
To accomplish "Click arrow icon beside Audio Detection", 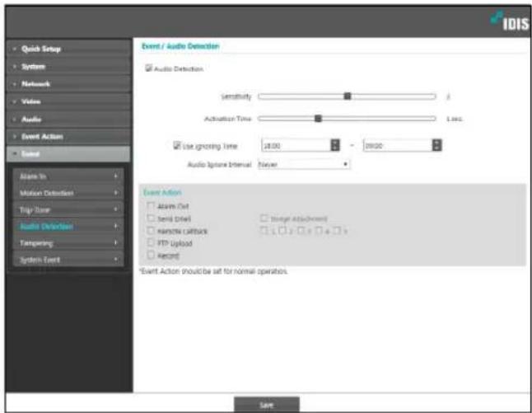I will pos(115,226).
